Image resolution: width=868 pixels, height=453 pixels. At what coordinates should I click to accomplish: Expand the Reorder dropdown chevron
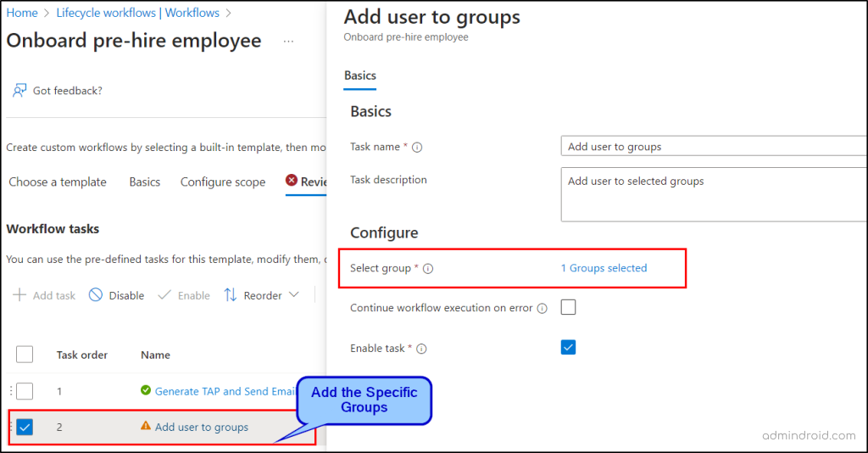[294, 295]
